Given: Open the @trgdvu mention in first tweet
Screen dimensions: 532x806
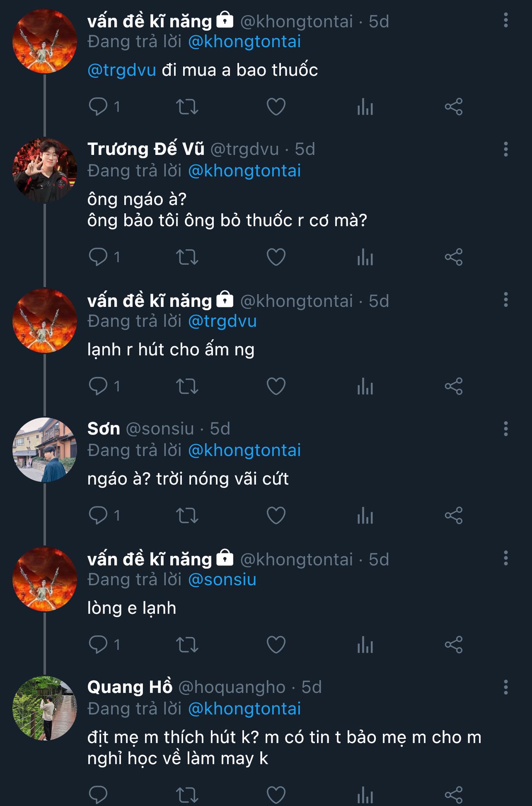Looking at the screenshot, I should coord(122,70).
